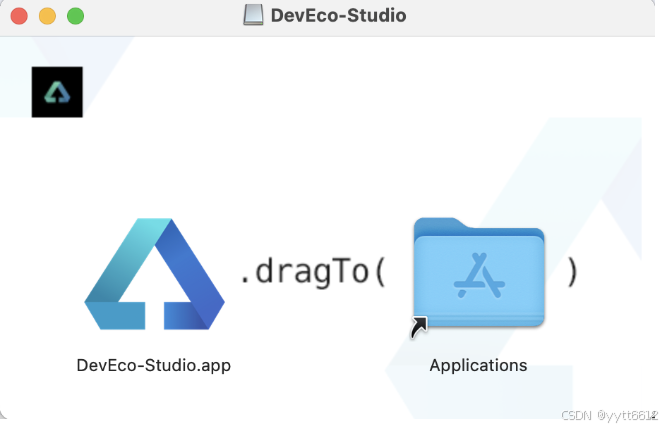Zoom the window with the green button
Image resolution: width=663 pixels, height=429 pixels.
click(x=76, y=16)
